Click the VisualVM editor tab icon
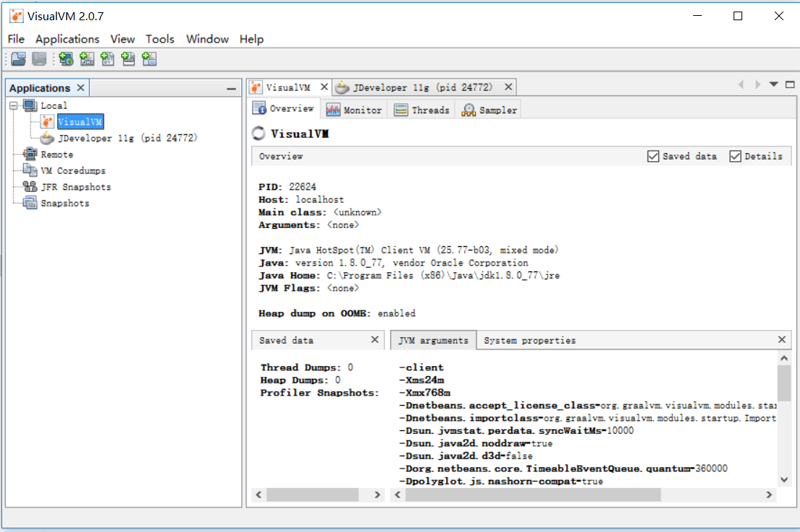 (256, 87)
